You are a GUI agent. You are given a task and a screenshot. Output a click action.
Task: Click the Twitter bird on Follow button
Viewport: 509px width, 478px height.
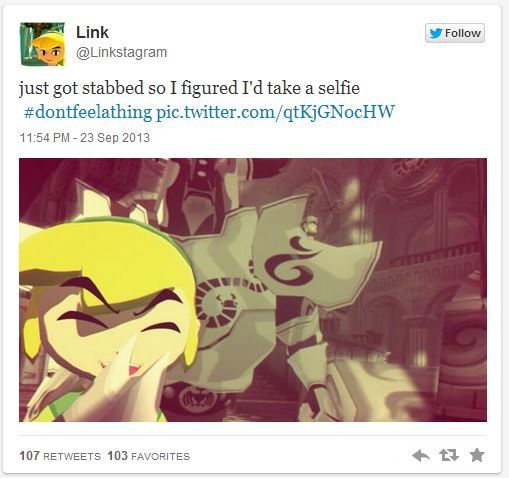click(x=436, y=33)
